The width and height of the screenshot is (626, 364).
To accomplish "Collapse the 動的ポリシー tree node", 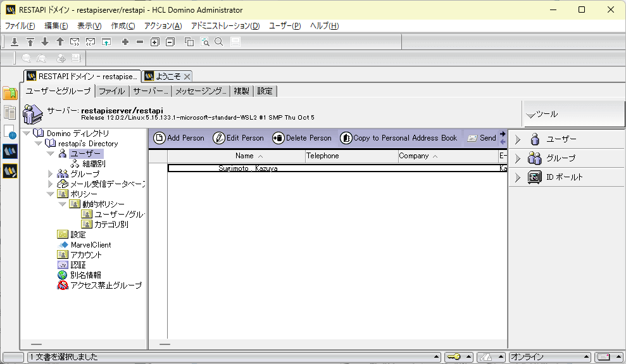I will point(62,204).
